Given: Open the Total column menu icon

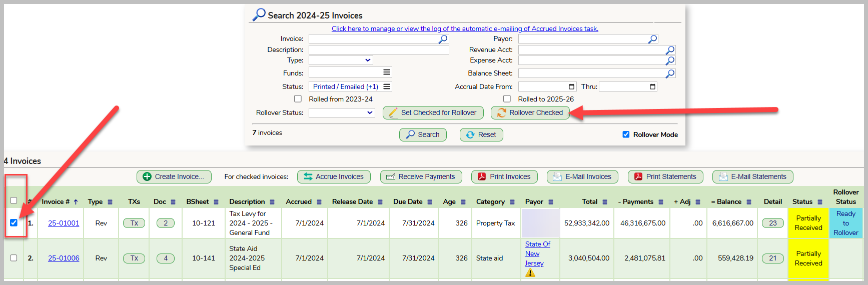Looking at the screenshot, I should coord(605,202).
